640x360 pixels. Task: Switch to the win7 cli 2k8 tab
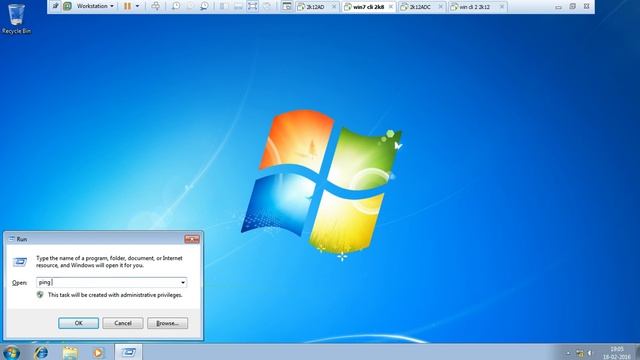pyautogui.click(x=369, y=7)
